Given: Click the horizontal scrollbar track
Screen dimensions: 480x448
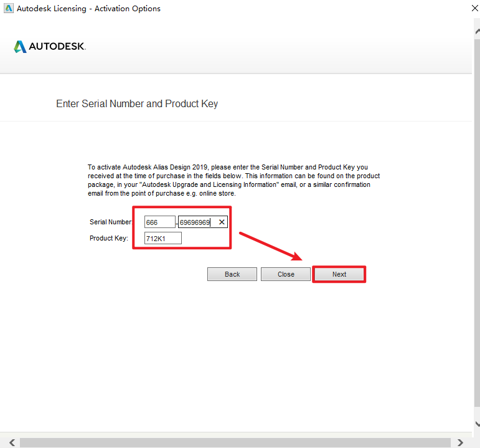Looking at the screenshot, I should (x=235, y=442).
